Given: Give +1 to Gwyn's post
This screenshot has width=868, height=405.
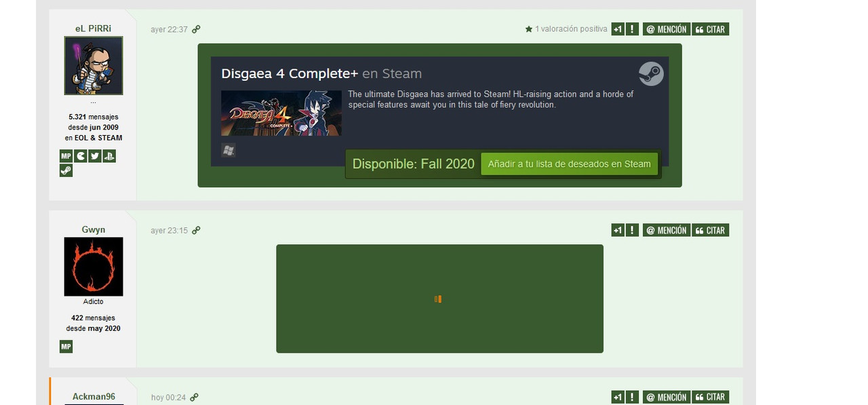Looking at the screenshot, I should 617,230.
